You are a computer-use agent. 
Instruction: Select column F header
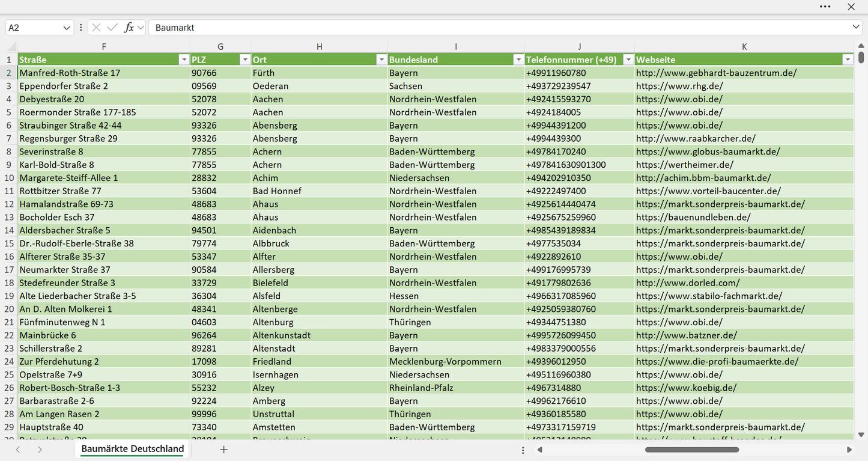click(104, 47)
